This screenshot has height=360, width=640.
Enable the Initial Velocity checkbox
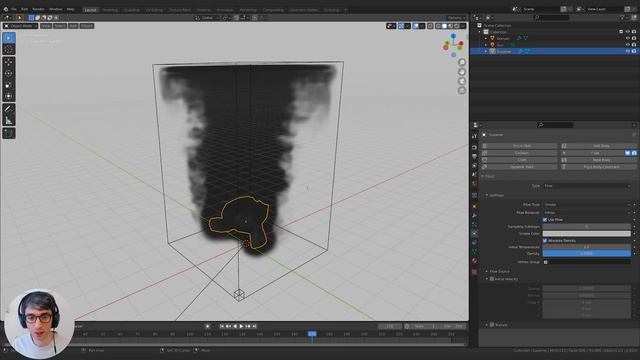pos(492,279)
